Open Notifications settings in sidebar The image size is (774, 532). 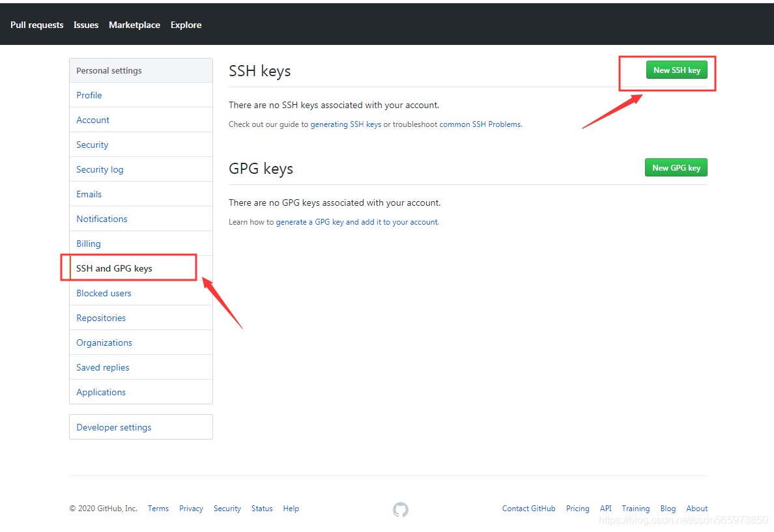click(x=141, y=219)
